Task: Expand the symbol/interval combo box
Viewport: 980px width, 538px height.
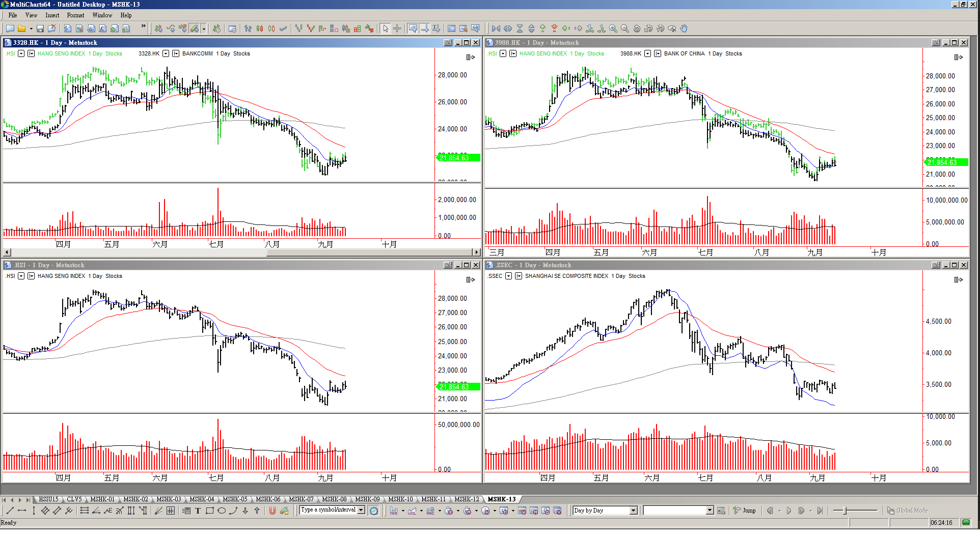Action: click(x=361, y=510)
